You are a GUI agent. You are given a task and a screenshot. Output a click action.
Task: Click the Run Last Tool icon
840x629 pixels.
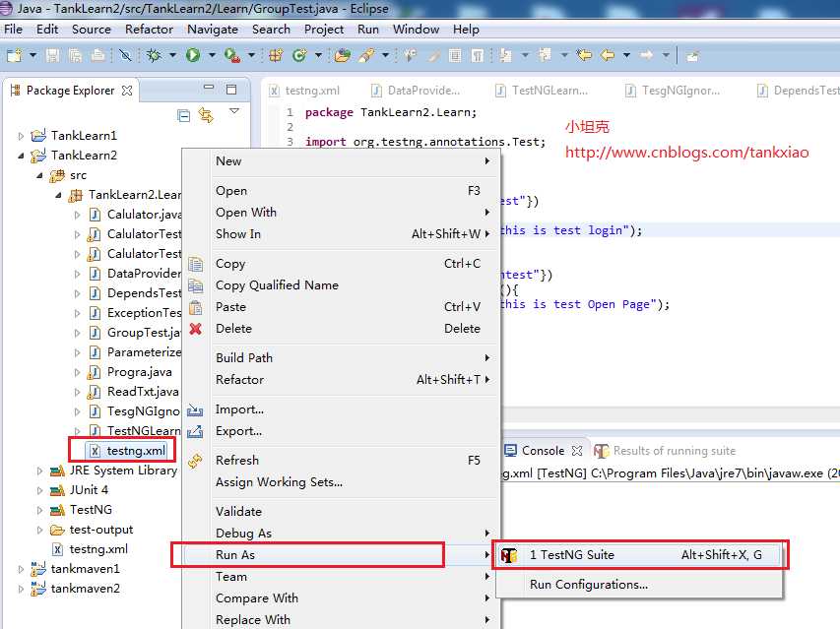point(232,55)
